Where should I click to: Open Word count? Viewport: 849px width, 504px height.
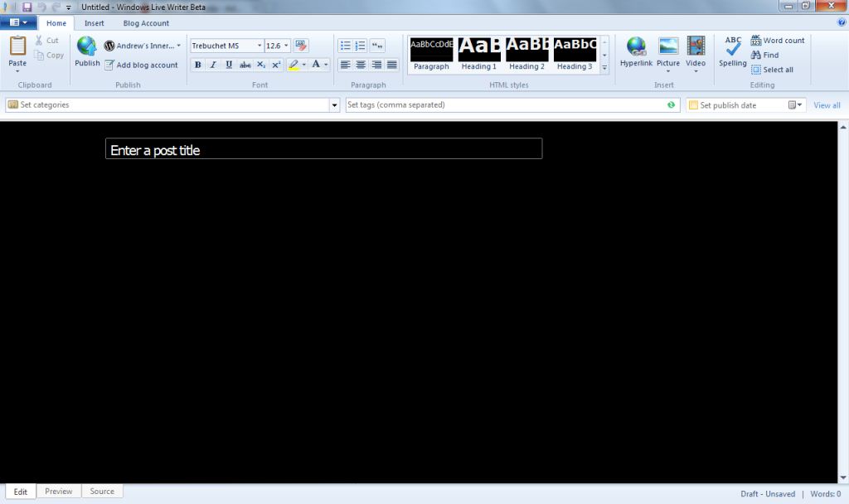click(x=778, y=40)
